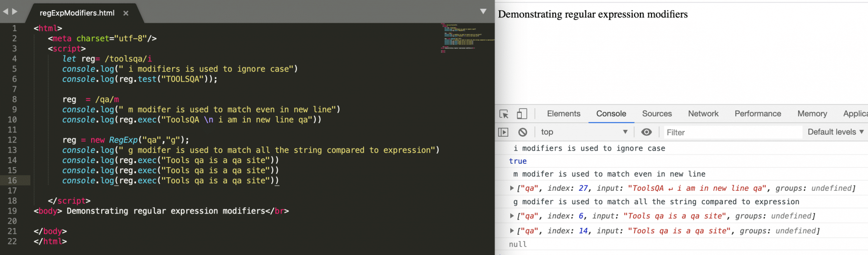Viewport: 868px width, 255px height.
Task: Click the 'reg = /qa/m' code line
Action: click(x=91, y=99)
